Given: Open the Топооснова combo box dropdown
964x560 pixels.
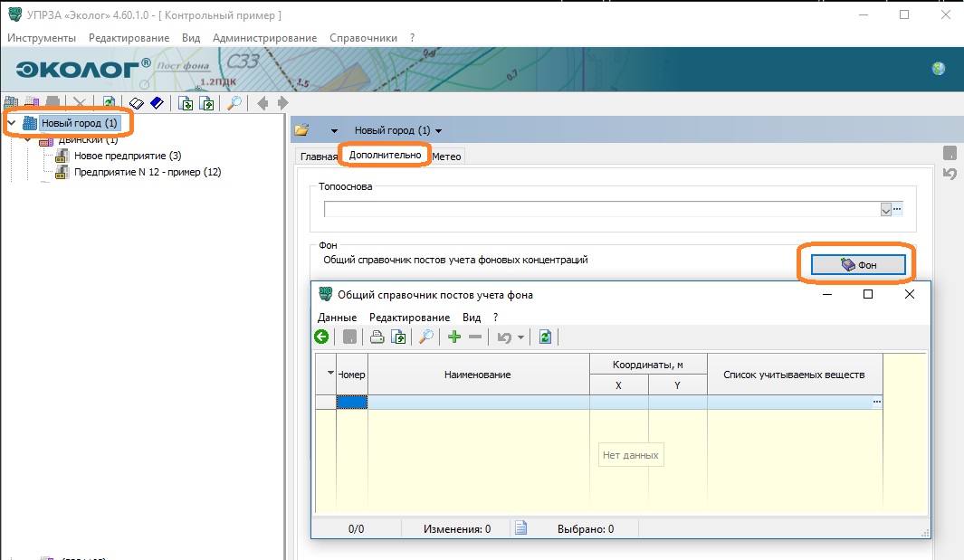Looking at the screenshot, I should (886, 209).
